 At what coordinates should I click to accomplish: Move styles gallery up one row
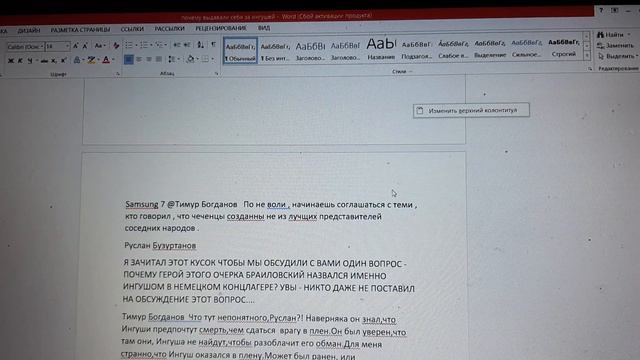pos(587,36)
